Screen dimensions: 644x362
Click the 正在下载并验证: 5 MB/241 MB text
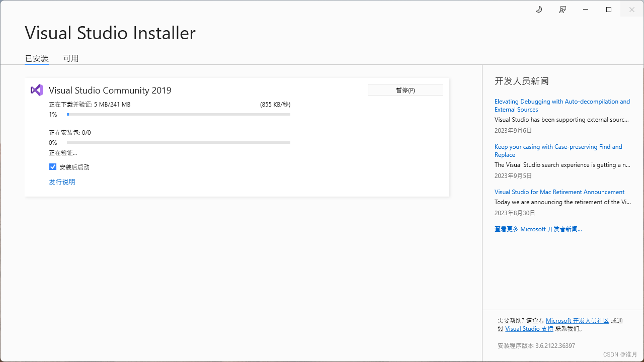point(90,105)
